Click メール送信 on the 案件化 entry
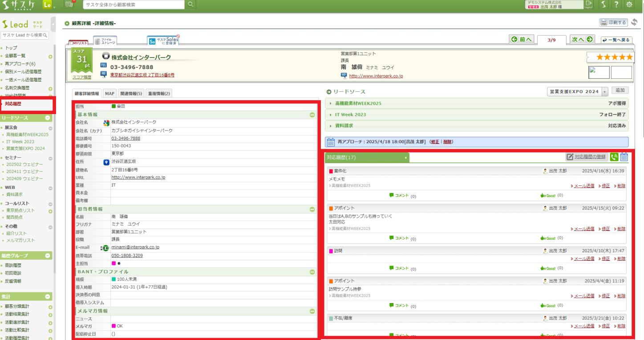The width and height of the screenshot is (644, 340). (584, 186)
